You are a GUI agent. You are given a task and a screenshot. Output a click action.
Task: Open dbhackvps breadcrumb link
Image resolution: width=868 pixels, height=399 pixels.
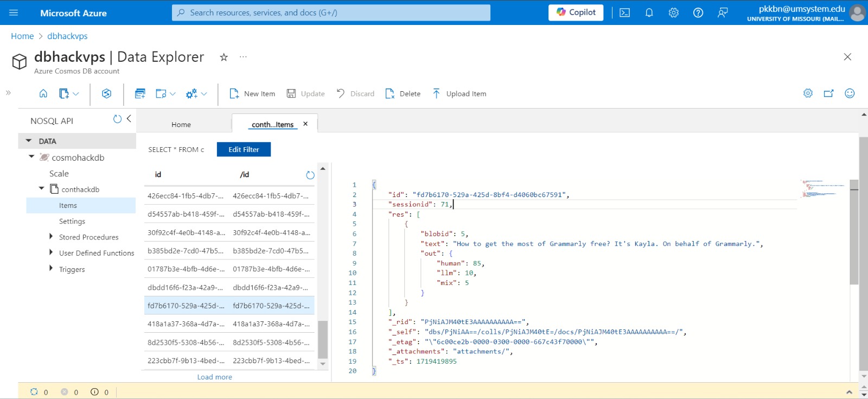click(67, 36)
